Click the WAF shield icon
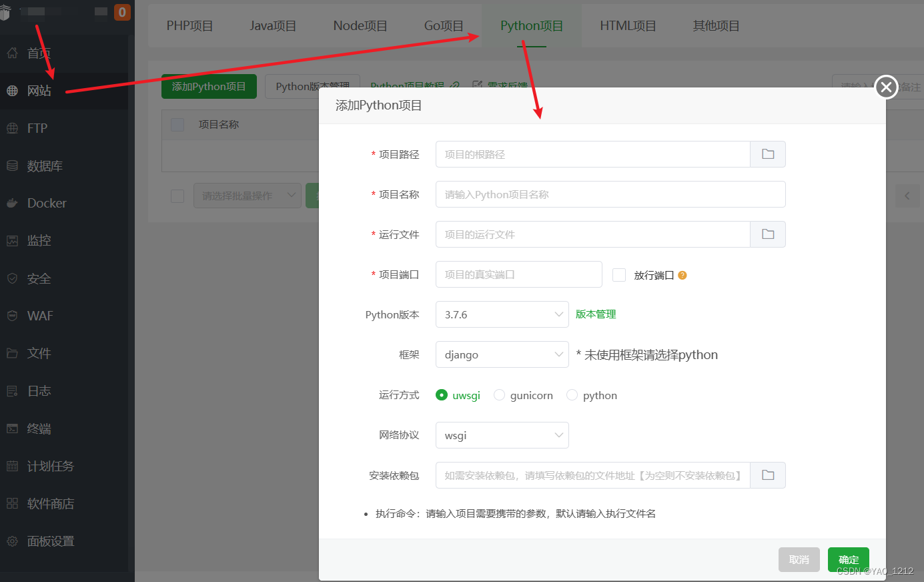924x582 pixels. [x=12, y=316]
